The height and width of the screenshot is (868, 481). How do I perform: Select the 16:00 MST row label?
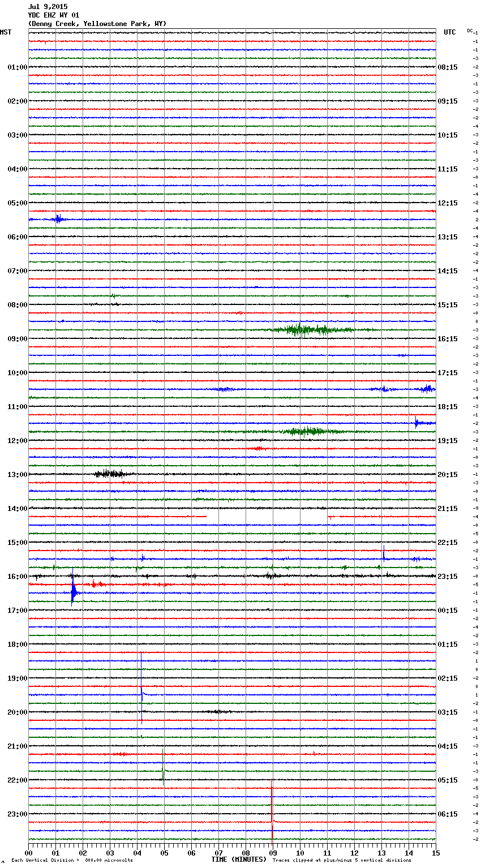(x=18, y=577)
